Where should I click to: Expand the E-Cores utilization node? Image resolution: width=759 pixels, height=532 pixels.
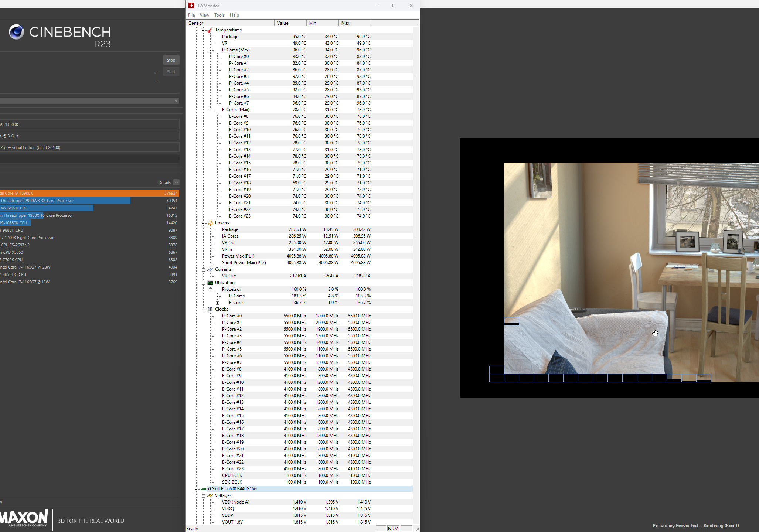218,303
